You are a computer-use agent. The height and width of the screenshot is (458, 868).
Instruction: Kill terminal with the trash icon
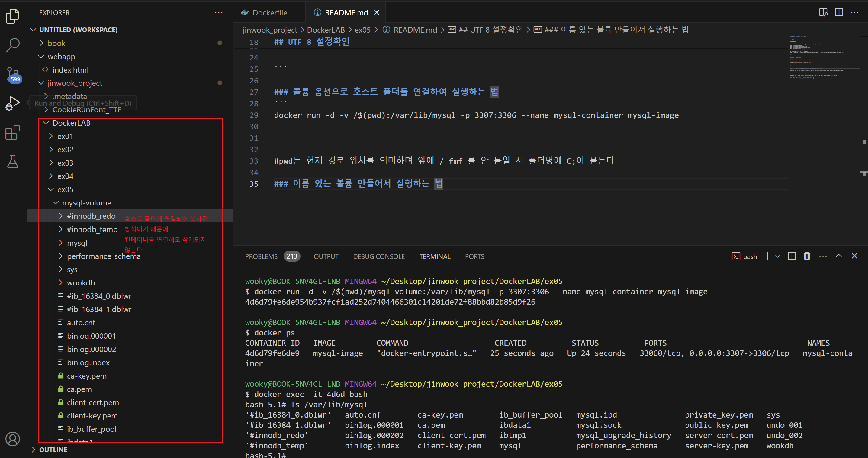[x=807, y=256]
